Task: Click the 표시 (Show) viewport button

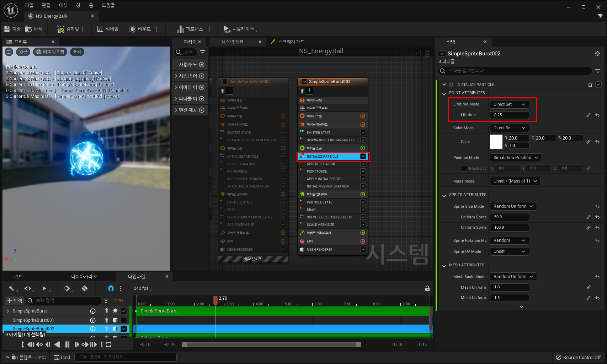Action: click(x=77, y=52)
